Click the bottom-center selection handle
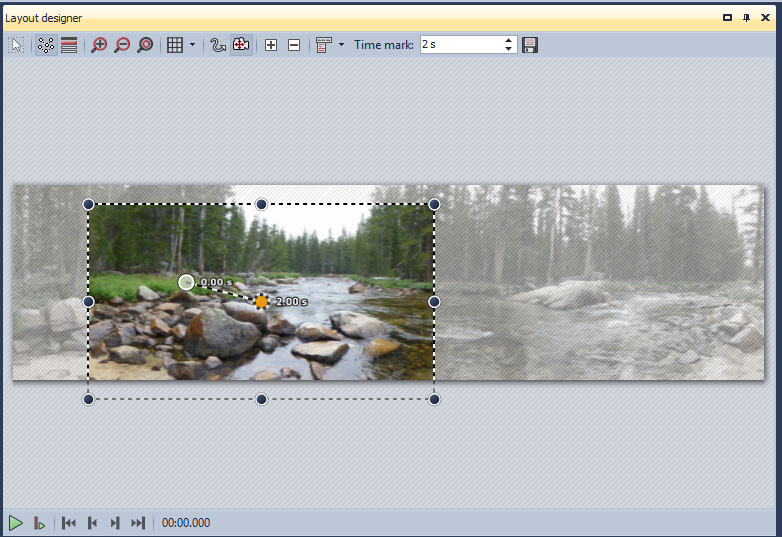This screenshot has width=782, height=537. pyautogui.click(x=261, y=399)
